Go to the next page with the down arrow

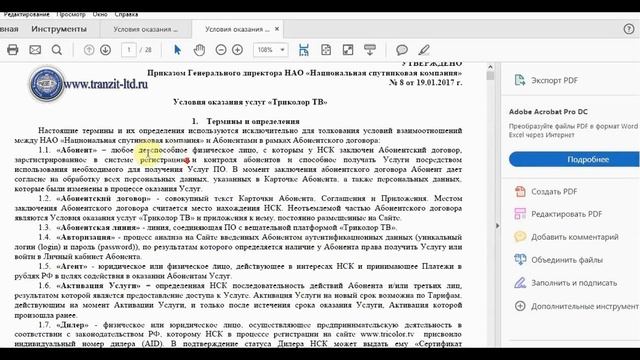105,50
